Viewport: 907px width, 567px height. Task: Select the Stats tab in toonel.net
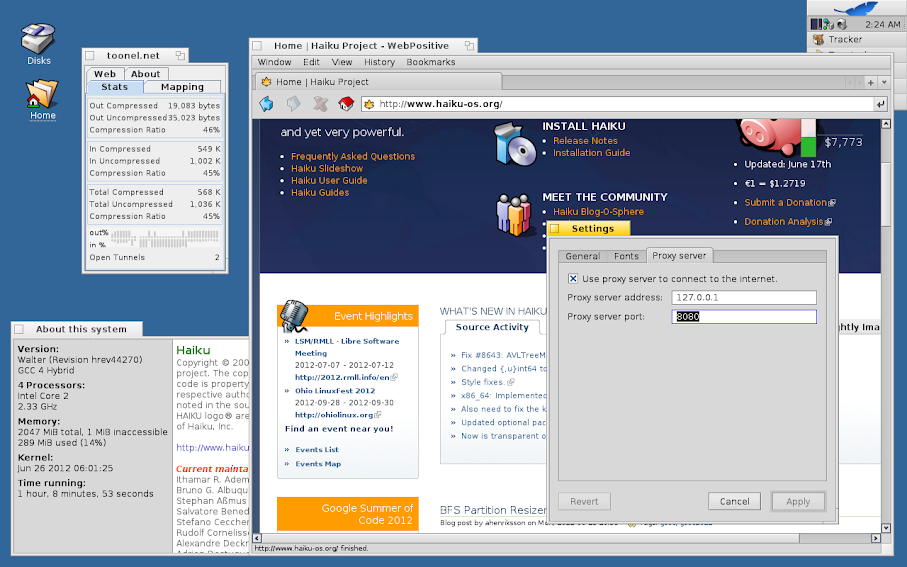(x=115, y=87)
